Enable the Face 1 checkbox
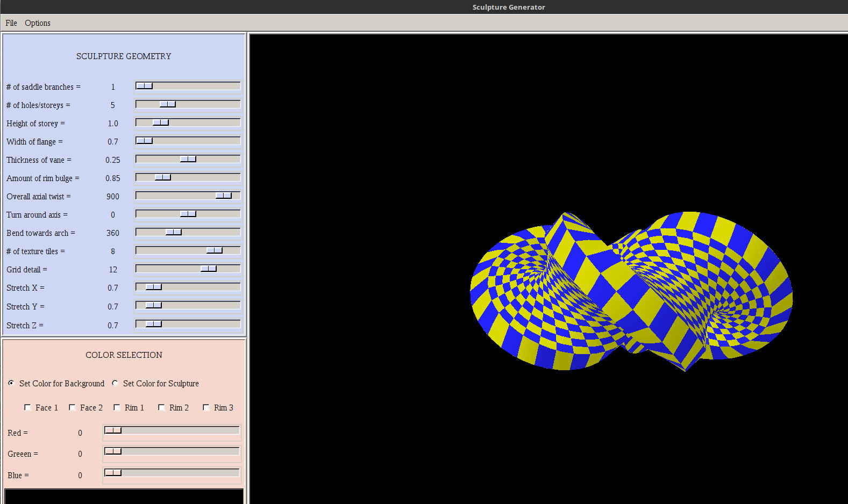 pos(27,407)
